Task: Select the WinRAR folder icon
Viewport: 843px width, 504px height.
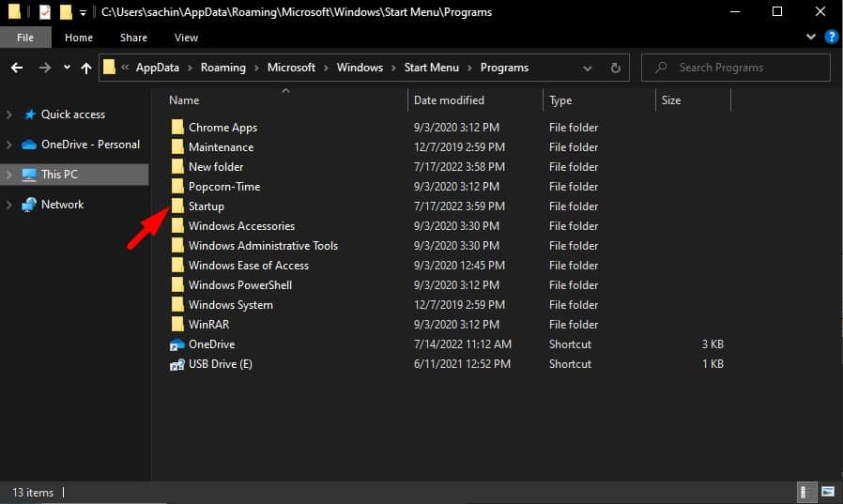Action: [x=177, y=324]
